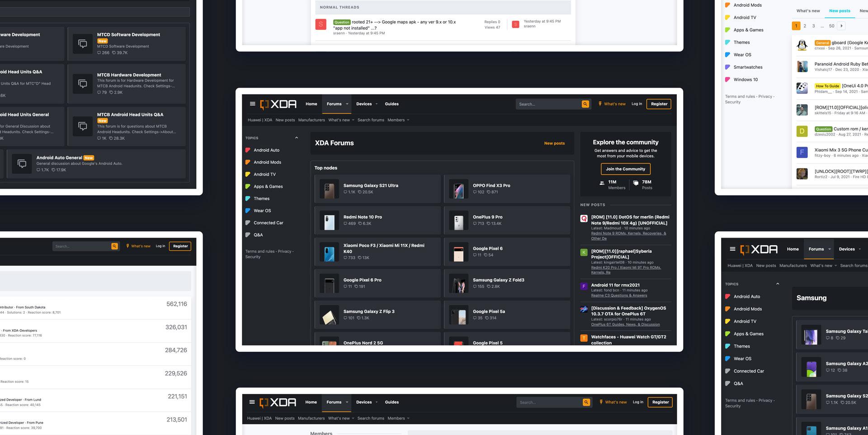Select the Guides menu item

(392, 104)
